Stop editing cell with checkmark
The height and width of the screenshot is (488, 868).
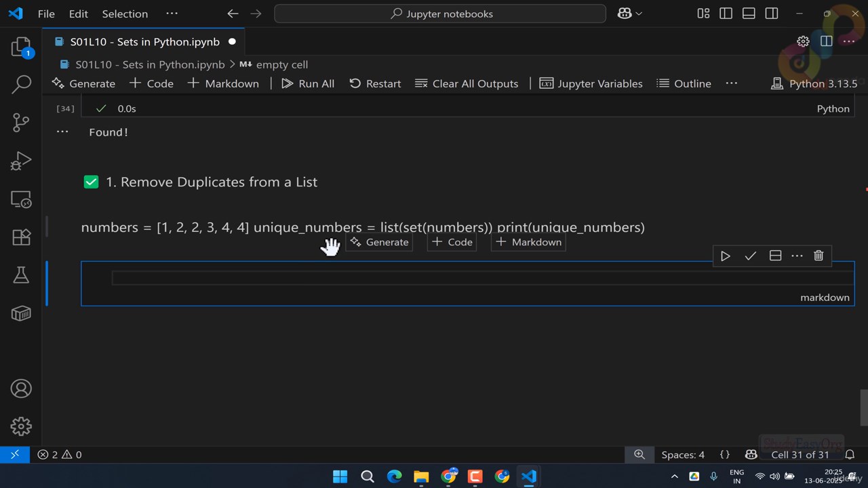click(750, 256)
